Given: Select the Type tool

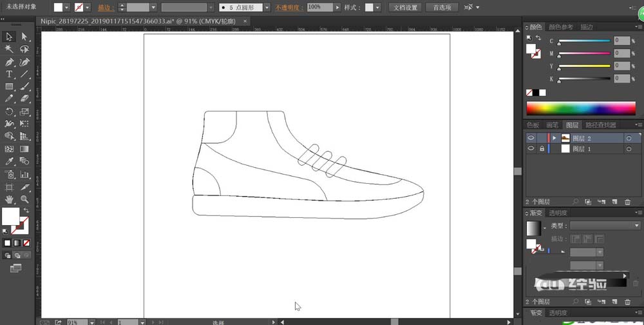Looking at the screenshot, I should click(x=9, y=74).
